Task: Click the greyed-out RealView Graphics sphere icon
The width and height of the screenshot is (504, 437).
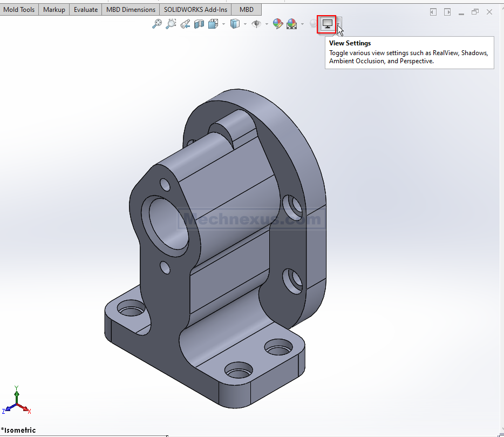Action: point(313,24)
